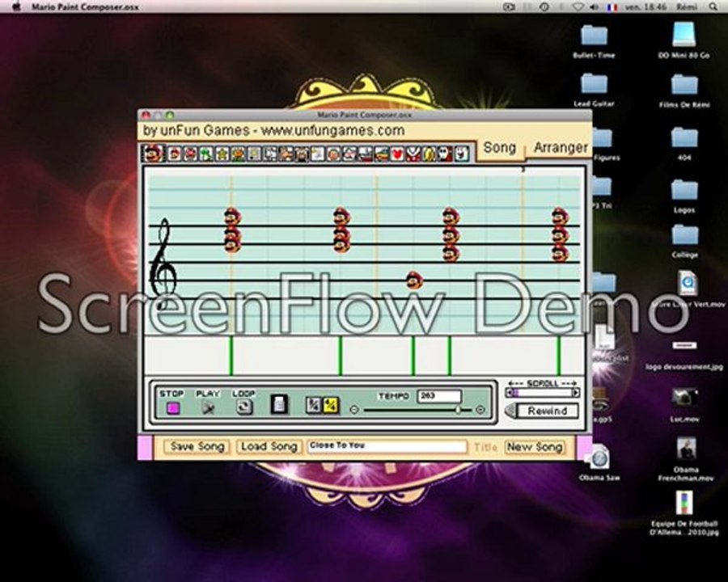
Task: Select the Game Boy instrument
Action: point(255,154)
